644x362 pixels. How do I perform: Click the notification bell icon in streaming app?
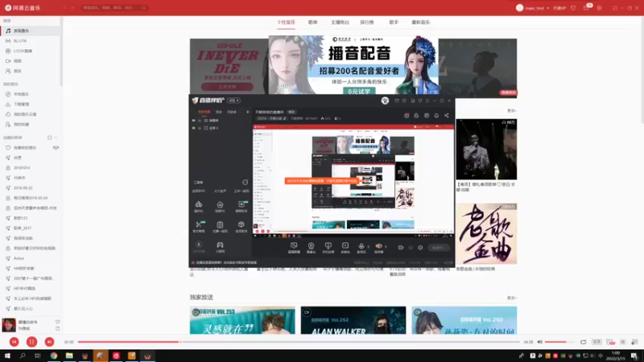click(436, 115)
